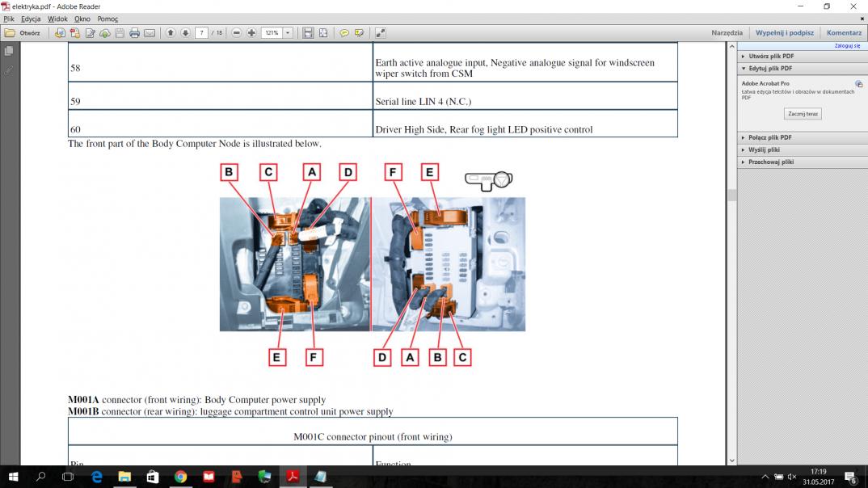The width and height of the screenshot is (868, 488).
Task: Click the 'M001A' connector text line
Action: 196,399
